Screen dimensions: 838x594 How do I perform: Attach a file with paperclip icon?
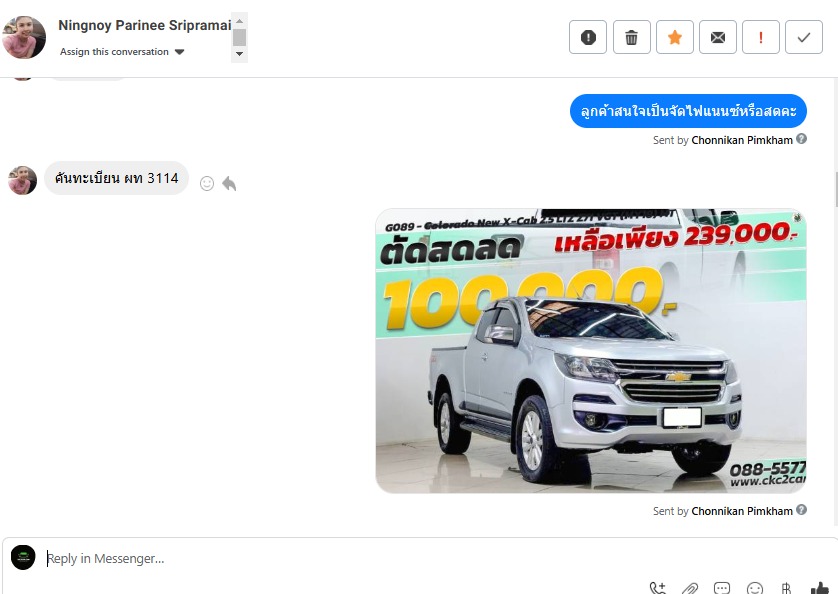pos(690,588)
